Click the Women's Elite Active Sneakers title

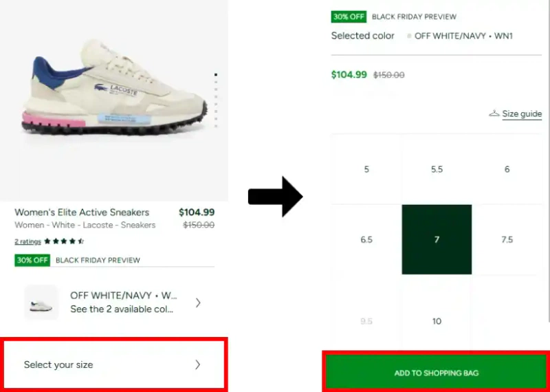(82, 213)
